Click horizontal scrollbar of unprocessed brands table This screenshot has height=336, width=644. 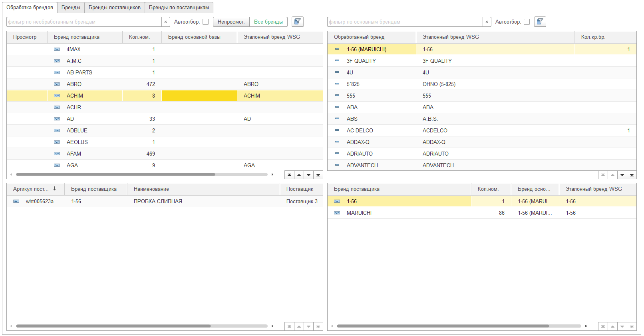coord(115,174)
